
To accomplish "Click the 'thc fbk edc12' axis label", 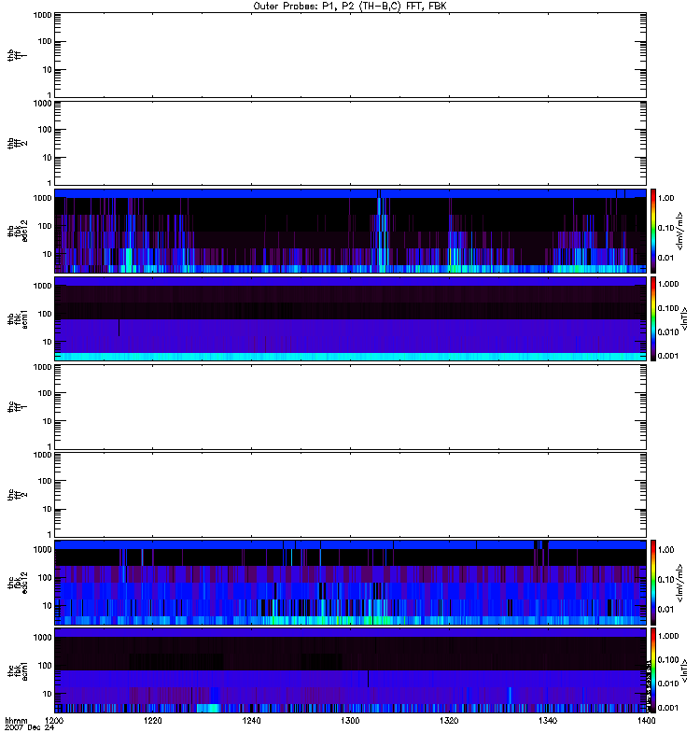I will click(x=17, y=583).
